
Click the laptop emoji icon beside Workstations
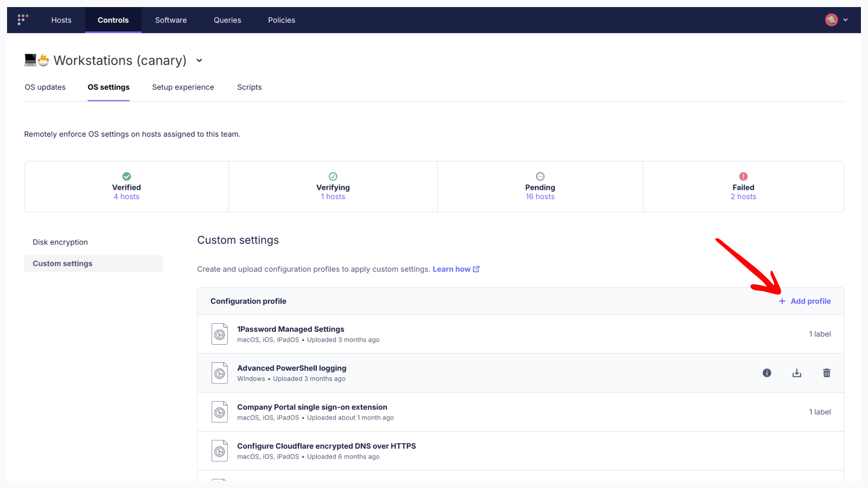(x=30, y=60)
